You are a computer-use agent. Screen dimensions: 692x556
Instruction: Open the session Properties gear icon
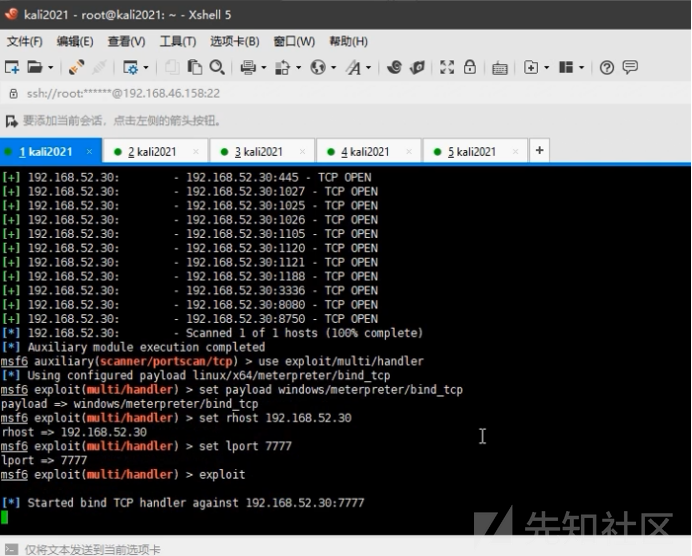pyautogui.click(x=130, y=68)
